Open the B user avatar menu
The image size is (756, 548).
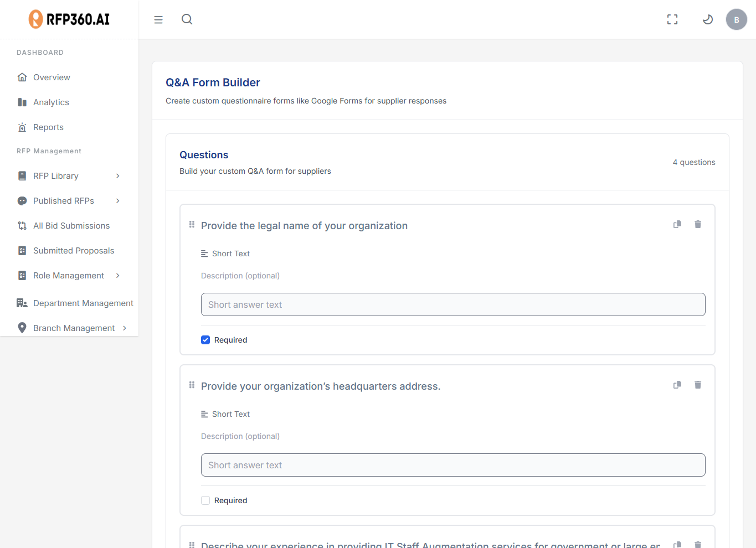click(x=736, y=19)
